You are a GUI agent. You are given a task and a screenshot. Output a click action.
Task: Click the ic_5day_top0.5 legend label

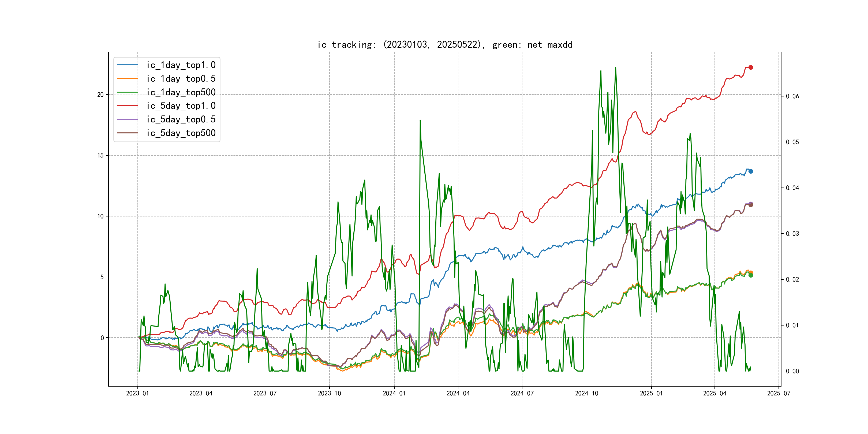pyautogui.click(x=181, y=119)
